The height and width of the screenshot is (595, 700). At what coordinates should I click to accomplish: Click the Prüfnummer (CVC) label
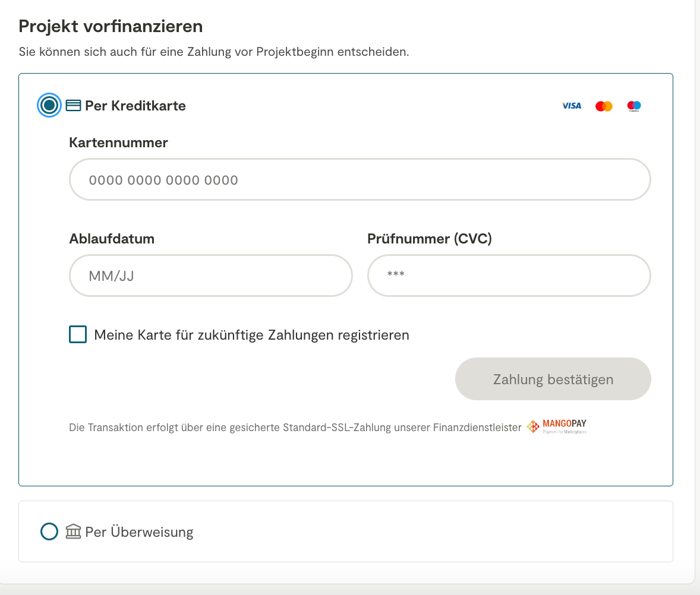(430, 239)
